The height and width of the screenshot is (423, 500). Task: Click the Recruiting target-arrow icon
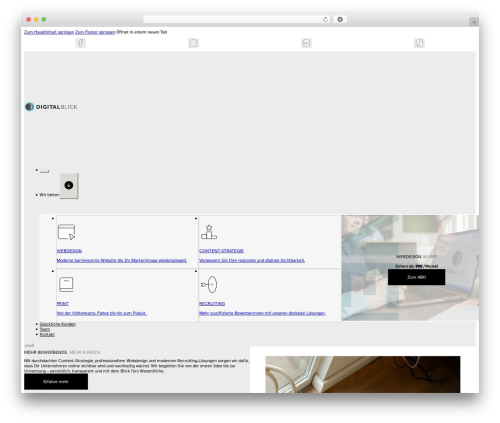pyautogui.click(x=209, y=285)
